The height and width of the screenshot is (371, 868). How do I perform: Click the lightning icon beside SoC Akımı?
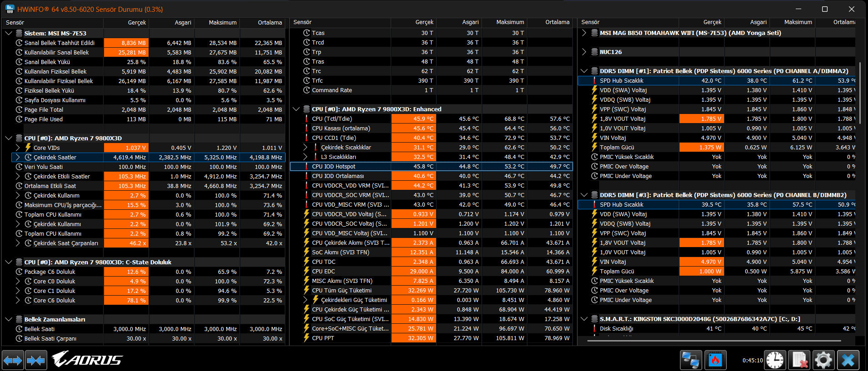[x=307, y=252]
